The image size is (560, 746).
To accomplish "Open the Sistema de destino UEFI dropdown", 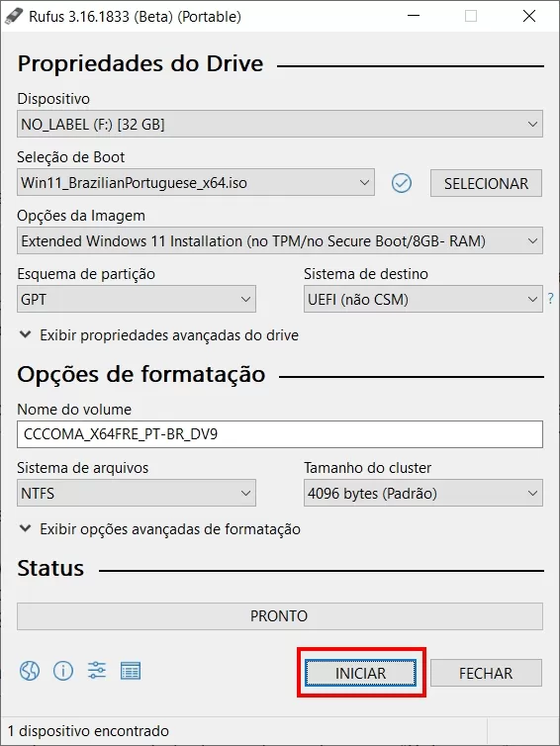I will click(423, 299).
